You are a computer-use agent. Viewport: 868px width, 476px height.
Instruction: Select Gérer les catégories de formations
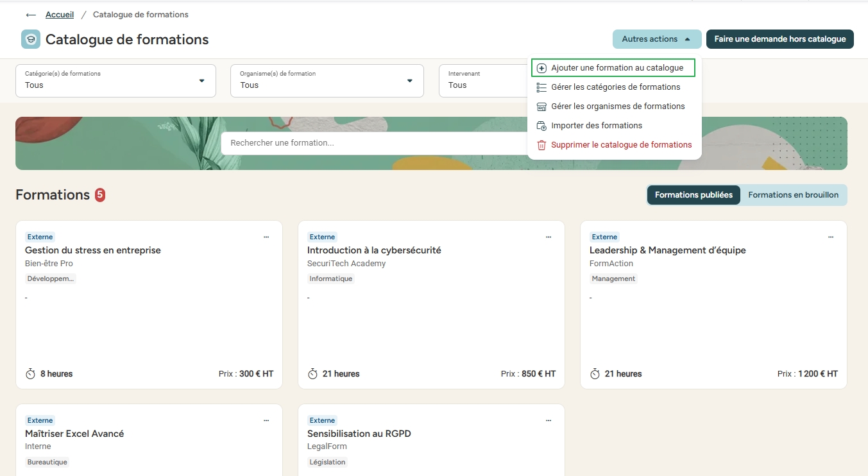(x=613, y=87)
